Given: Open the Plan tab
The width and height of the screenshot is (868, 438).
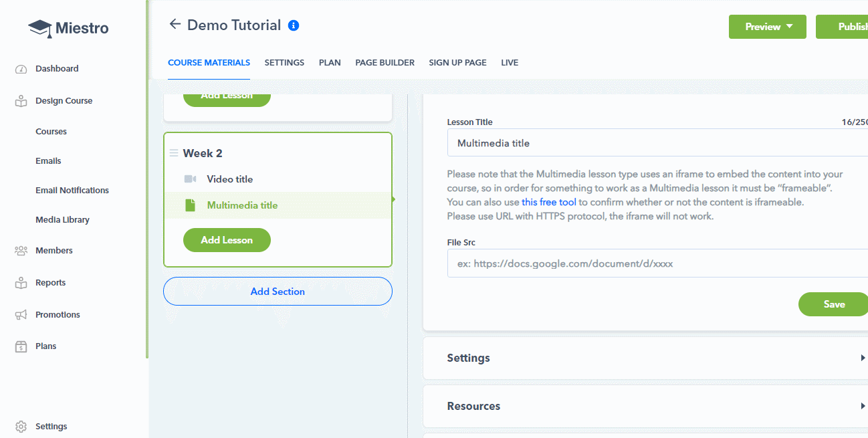Looking at the screenshot, I should tap(330, 63).
